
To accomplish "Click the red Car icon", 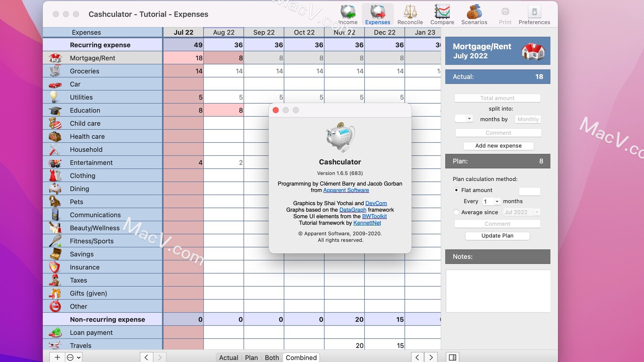I will tap(55, 84).
